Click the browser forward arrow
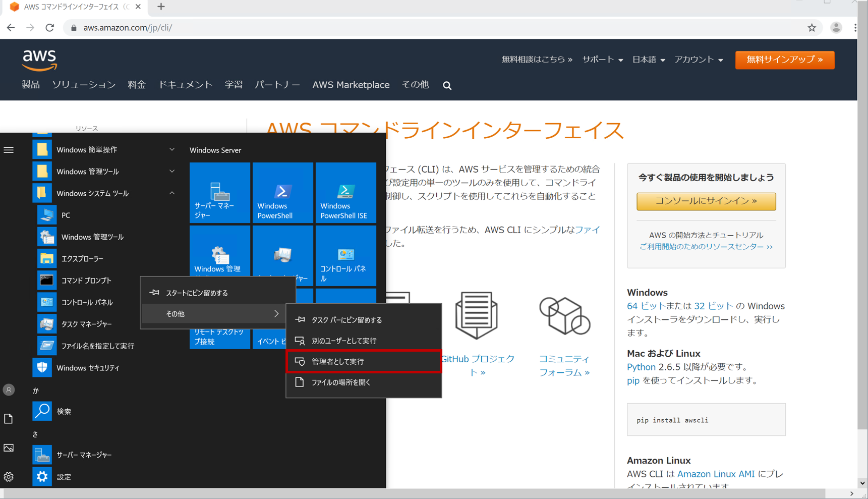 point(30,28)
